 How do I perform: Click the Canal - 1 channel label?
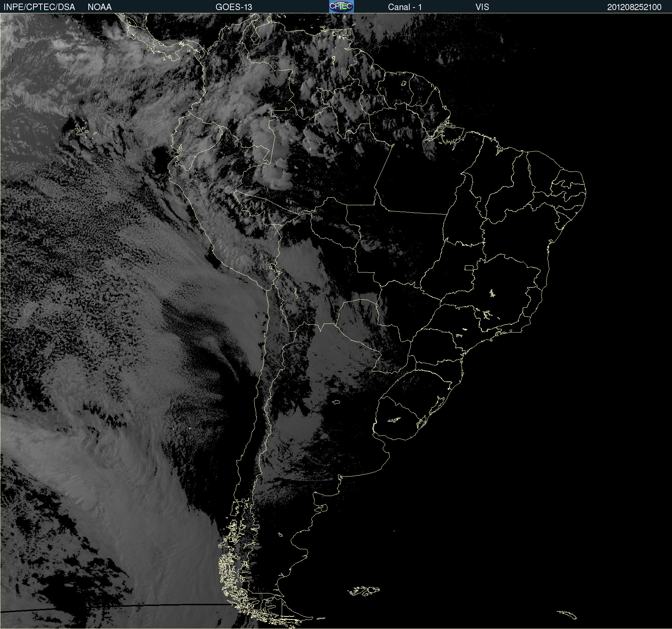(405, 7)
